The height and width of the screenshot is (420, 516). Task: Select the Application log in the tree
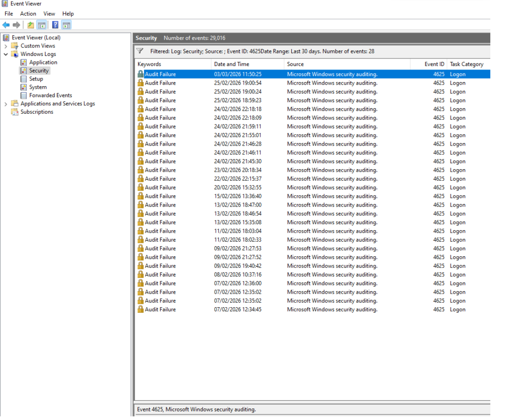pos(43,62)
